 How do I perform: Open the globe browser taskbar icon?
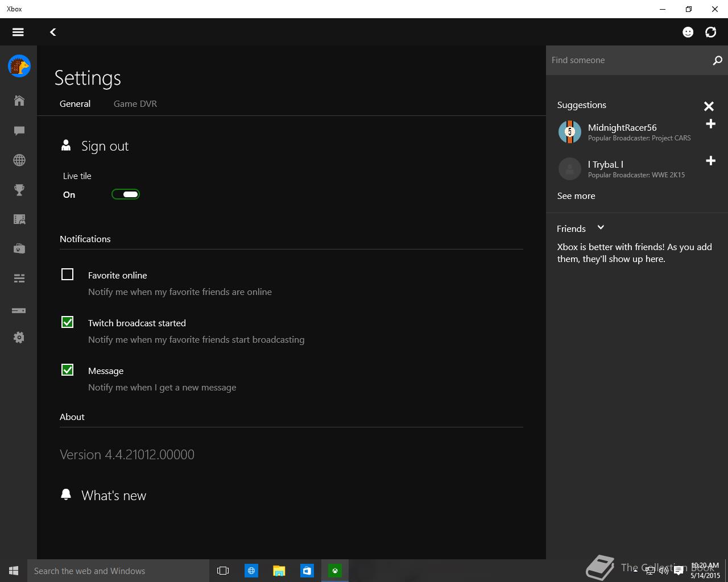251,571
